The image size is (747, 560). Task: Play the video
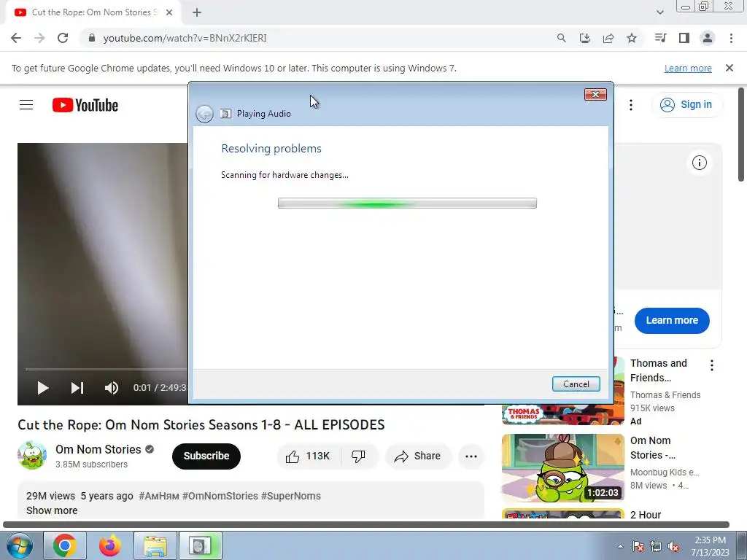click(43, 388)
